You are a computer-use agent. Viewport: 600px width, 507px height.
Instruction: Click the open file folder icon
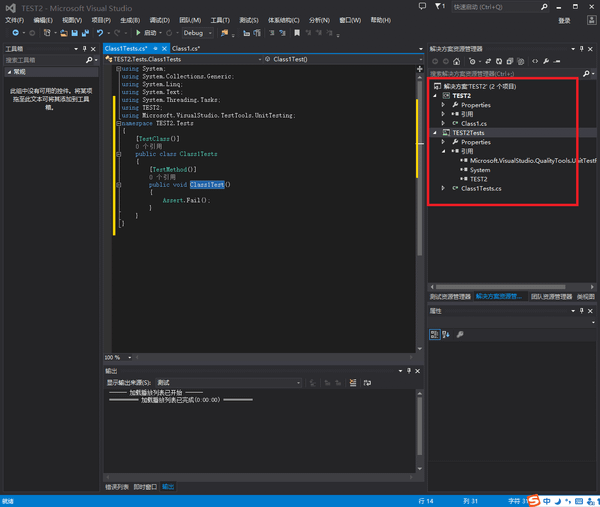click(x=64, y=33)
